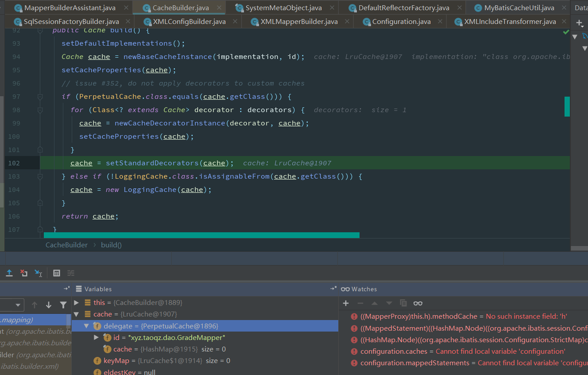The image size is (588, 375).
Task: Close the DefaultReflectorFactory.java tab
Action: tap(459, 8)
